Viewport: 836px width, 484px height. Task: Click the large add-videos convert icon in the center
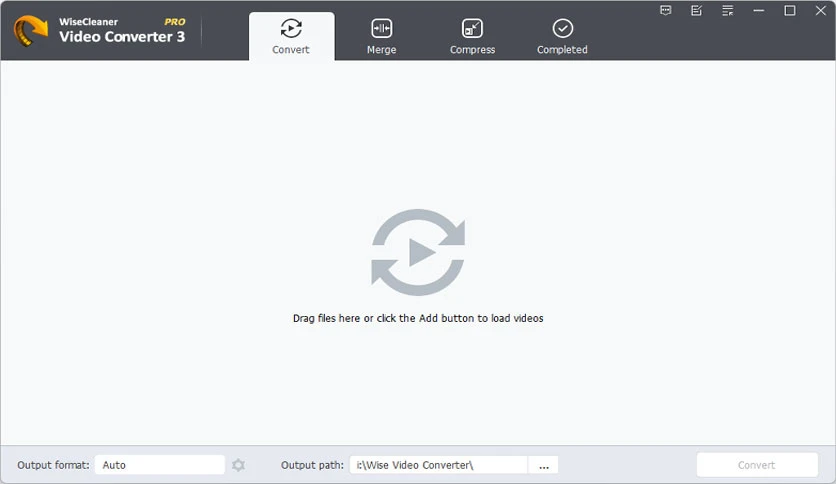click(418, 252)
